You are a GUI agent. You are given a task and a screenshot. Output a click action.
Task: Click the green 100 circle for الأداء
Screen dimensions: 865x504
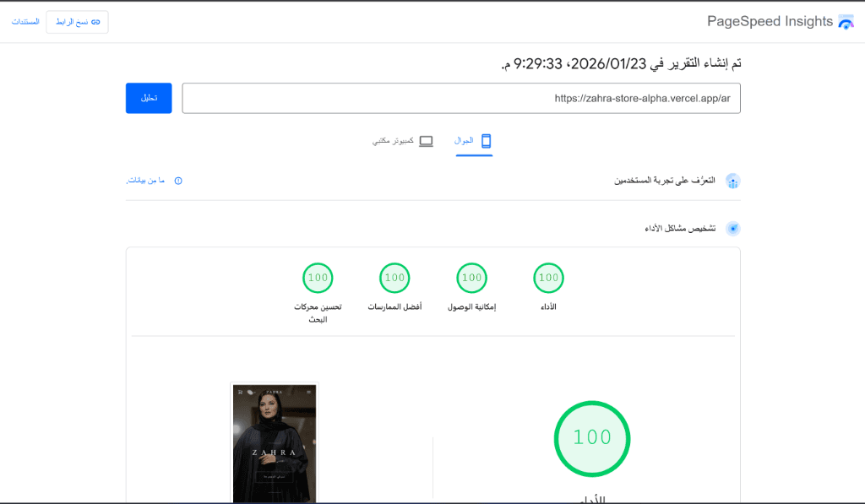(x=548, y=278)
